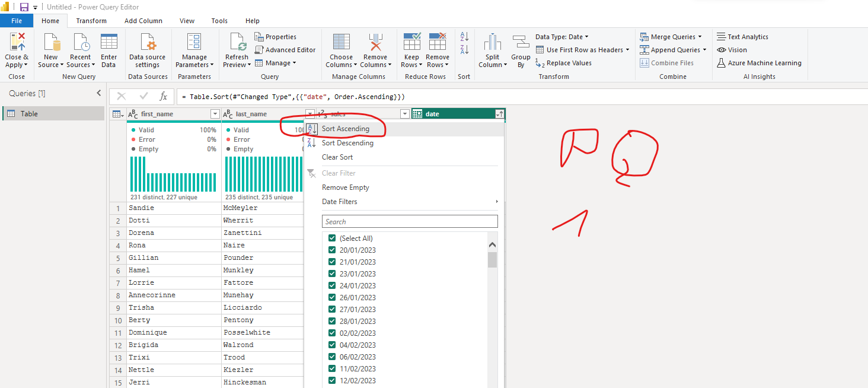Click the save icon in title bar
Image resolution: width=868 pixels, height=388 pixels.
[x=24, y=7]
